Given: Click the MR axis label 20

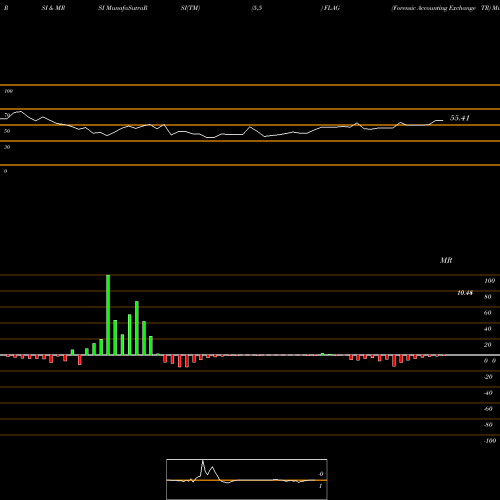Looking at the screenshot, I should click(488, 345).
